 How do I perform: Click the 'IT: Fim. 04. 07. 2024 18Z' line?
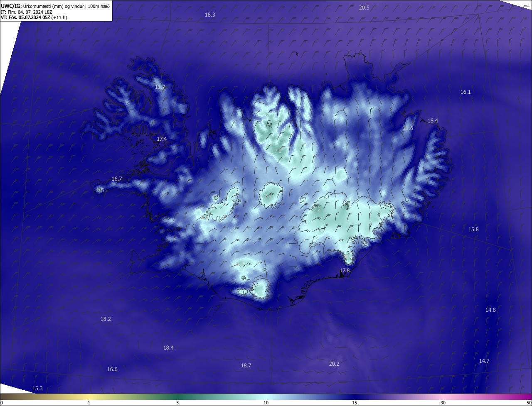27,12
